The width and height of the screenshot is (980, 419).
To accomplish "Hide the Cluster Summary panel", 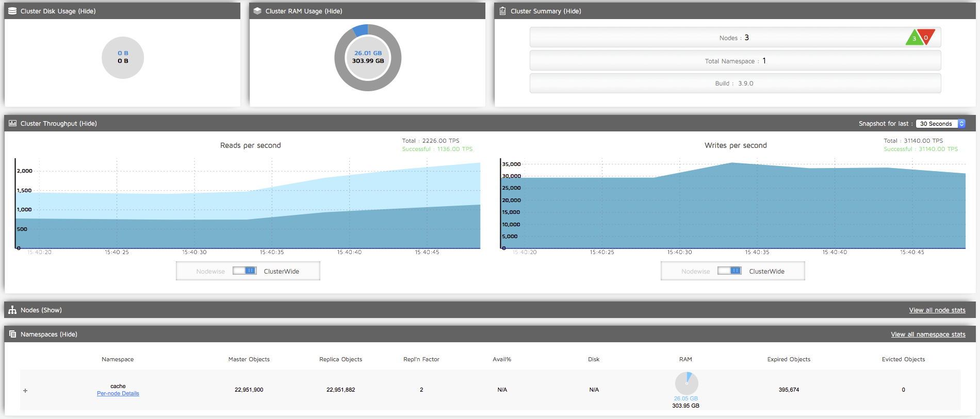I will [572, 11].
